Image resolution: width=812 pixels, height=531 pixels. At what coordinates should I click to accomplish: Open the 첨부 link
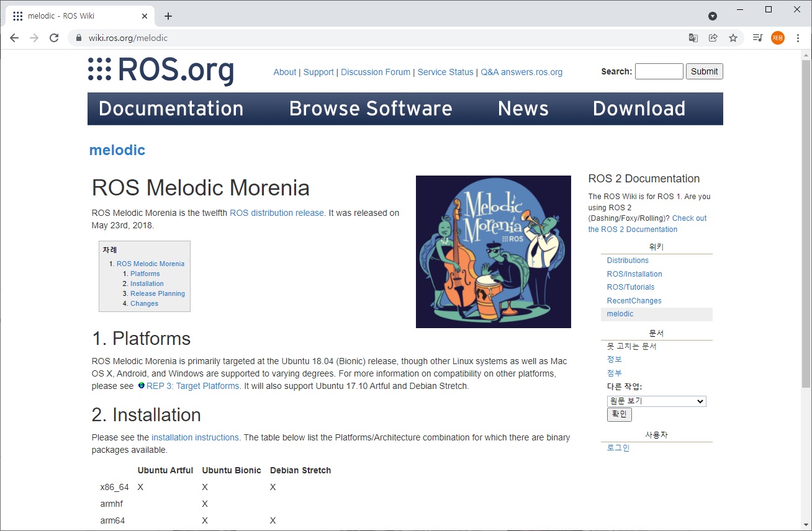[x=614, y=373]
